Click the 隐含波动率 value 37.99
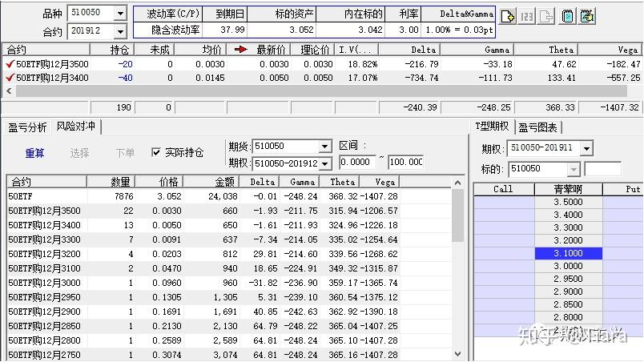The image size is (644, 362). click(232, 30)
